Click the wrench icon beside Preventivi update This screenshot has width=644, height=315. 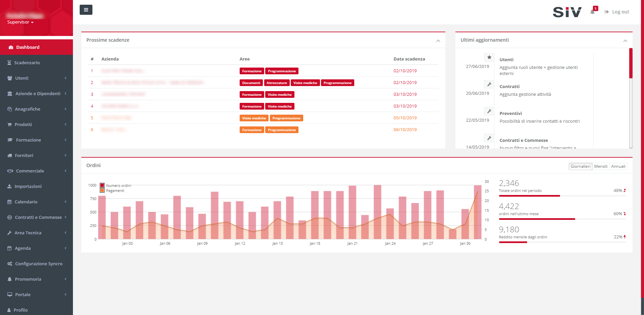pos(489,111)
